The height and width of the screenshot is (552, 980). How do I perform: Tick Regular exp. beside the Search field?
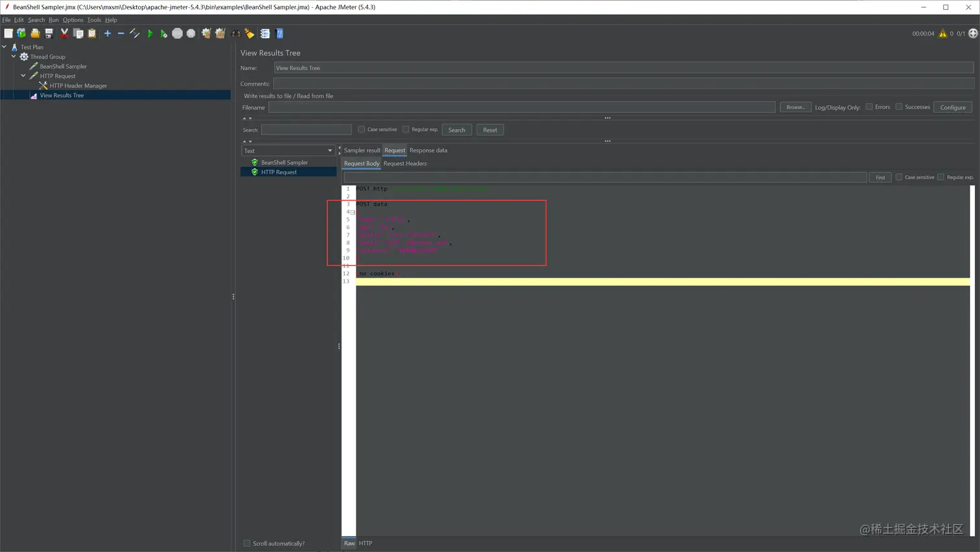click(x=406, y=130)
